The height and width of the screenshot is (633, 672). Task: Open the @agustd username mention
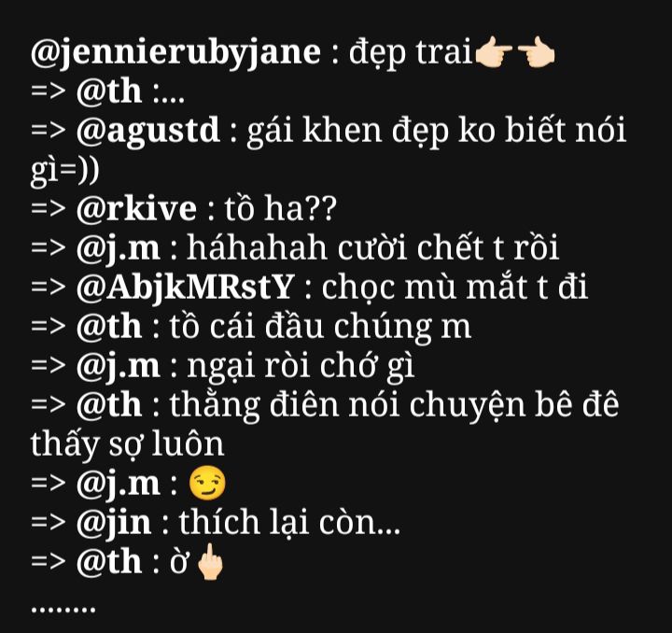[x=147, y=131]
